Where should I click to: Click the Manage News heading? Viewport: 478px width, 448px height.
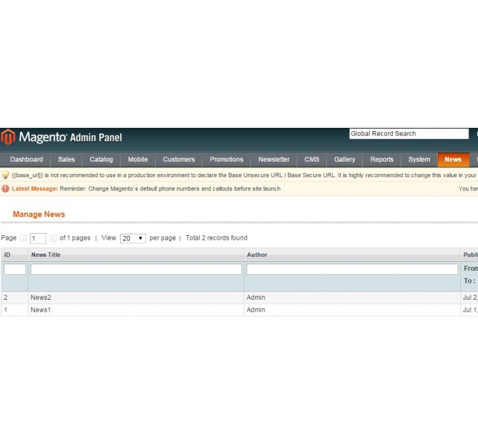click(x=39, y=214)
